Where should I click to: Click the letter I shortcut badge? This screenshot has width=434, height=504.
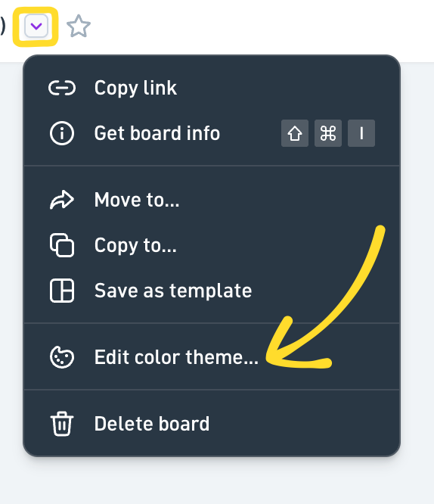pyautogui.click(x=361, y=133)
